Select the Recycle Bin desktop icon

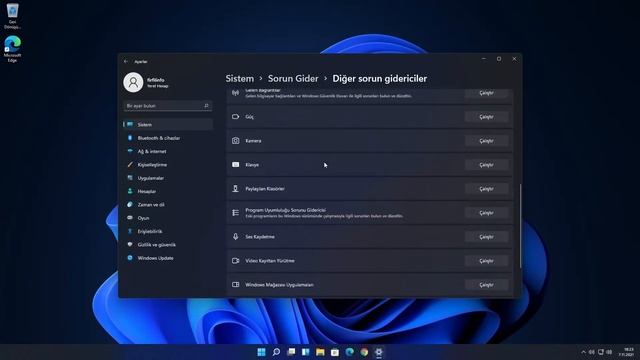[x=12, y=16]
